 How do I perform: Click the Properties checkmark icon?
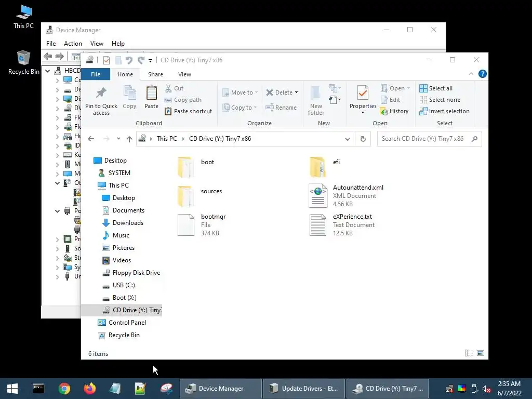[363, 93]
